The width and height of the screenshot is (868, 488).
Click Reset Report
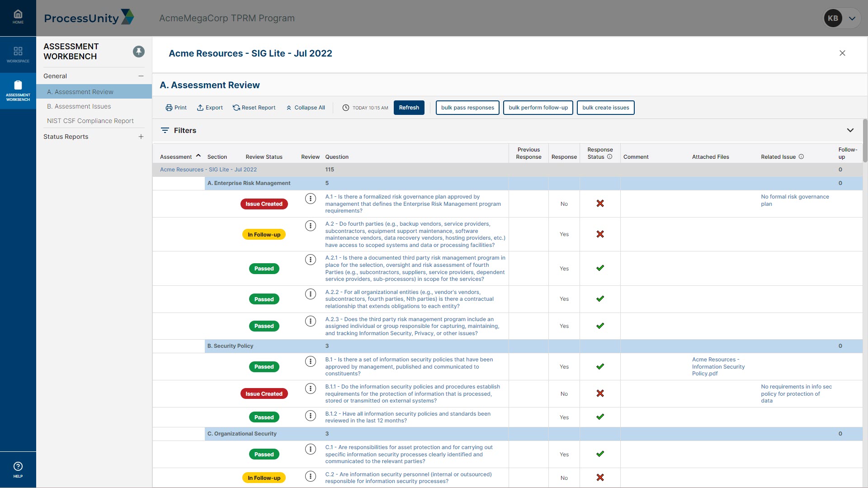254,108
